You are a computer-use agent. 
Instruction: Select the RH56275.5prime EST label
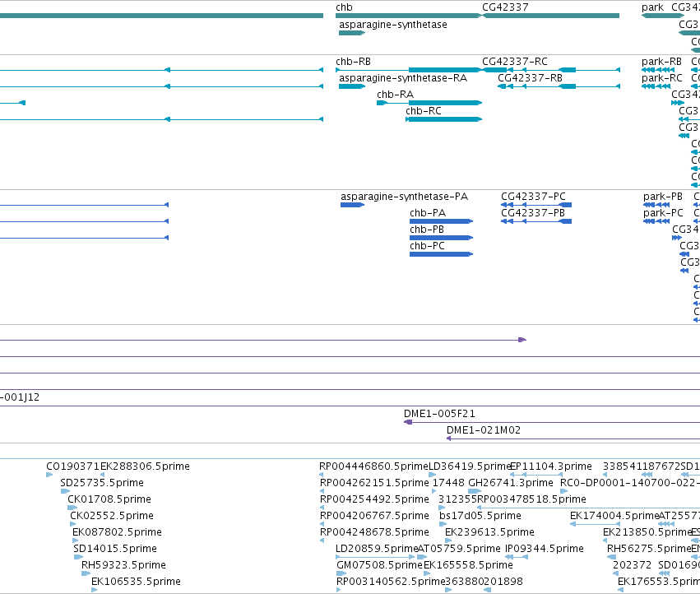650,549
